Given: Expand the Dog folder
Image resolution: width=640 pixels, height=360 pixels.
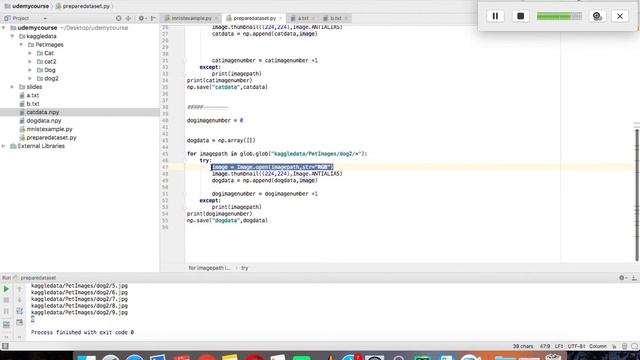Looking at the screenshot, I should pyautogui.click(x=30, y=70).
